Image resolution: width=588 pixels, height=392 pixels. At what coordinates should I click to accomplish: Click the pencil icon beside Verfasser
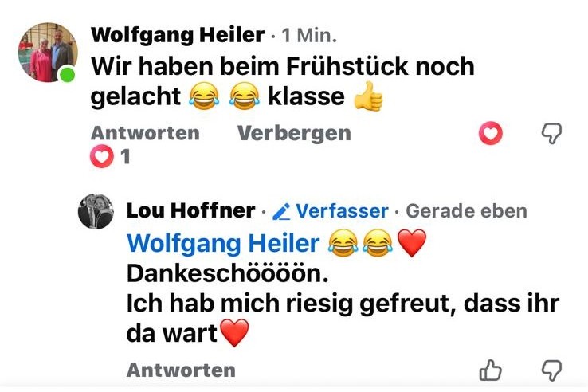(x=281, y=212)
